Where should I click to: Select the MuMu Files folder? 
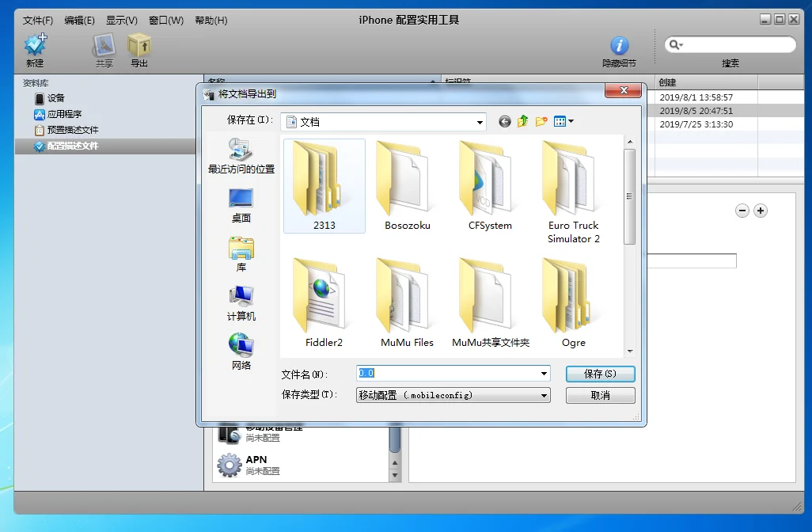click(x=408, y=303)
